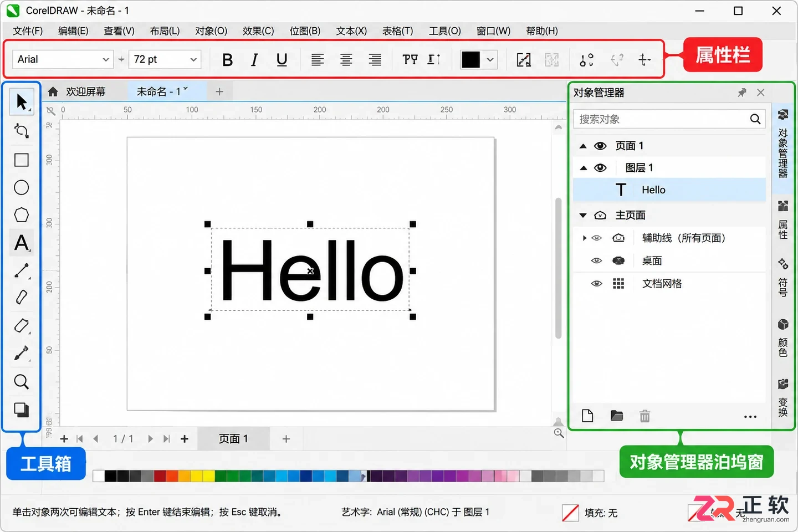Collapse the 图层 1 tree node

[583, 167]
